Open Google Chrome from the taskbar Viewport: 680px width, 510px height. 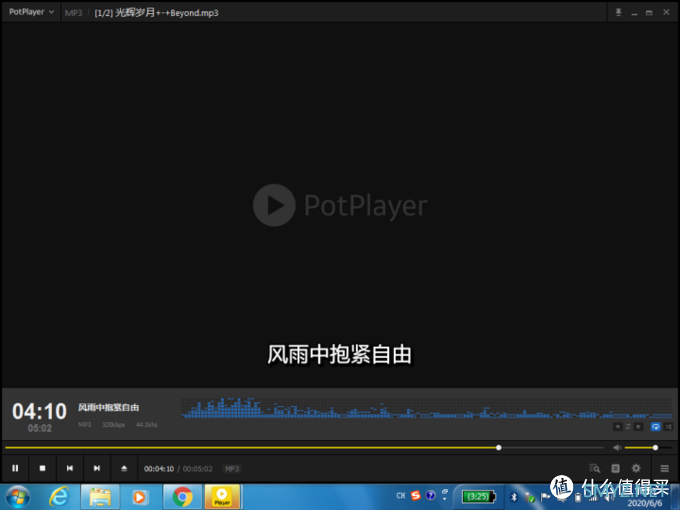click(182, 497)
